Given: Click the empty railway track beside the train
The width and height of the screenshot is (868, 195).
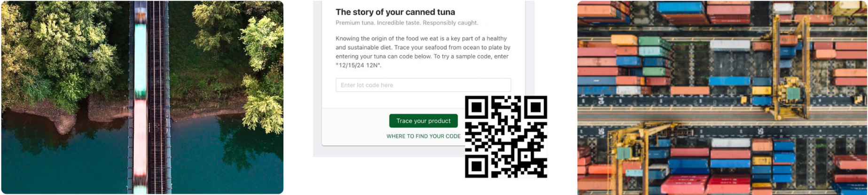Looking at the screenshot, I should tap(157, 97).
